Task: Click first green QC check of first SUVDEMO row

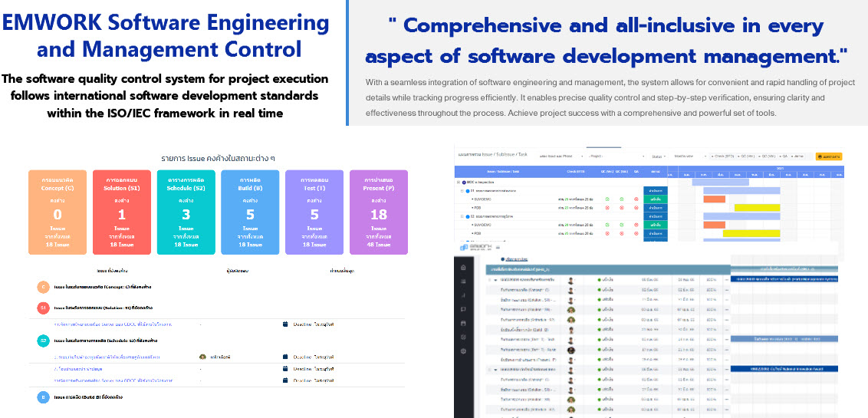Action: (x=607, y=199)
